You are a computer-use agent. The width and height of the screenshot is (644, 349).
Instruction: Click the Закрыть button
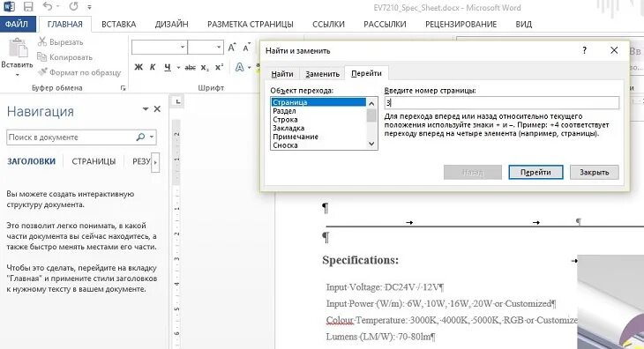[594, 172]
